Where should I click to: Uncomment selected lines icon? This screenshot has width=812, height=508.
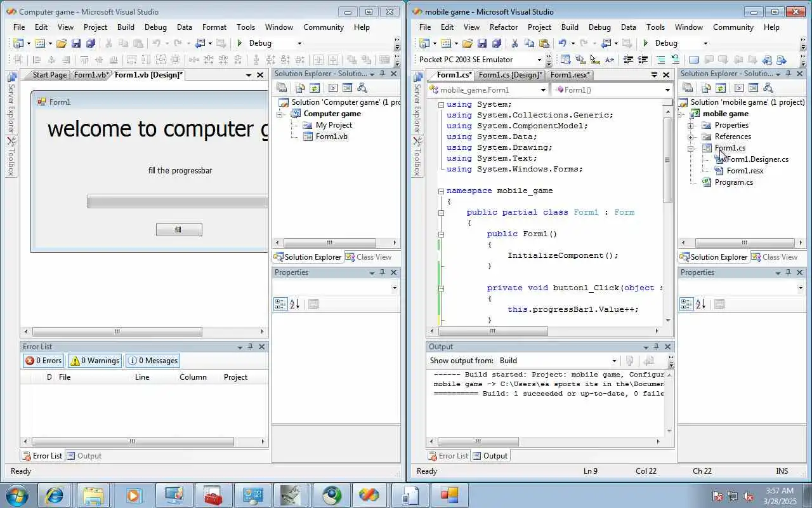pos(675,60)
